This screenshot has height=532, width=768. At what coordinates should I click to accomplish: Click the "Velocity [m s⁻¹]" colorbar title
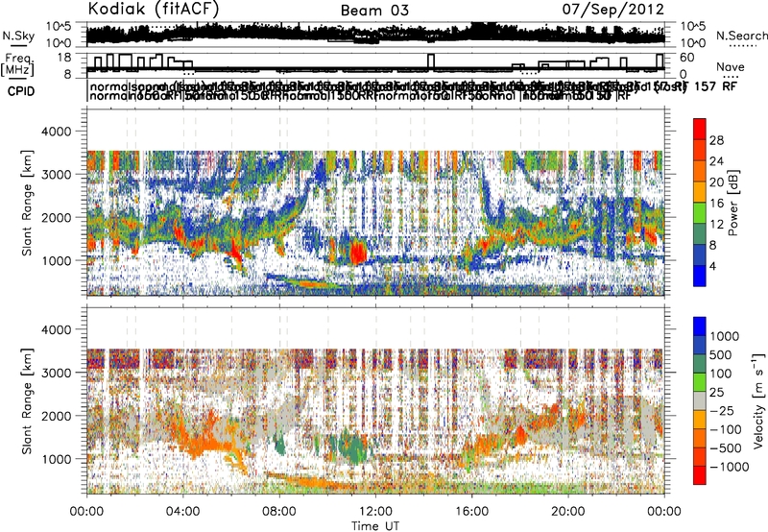point(758,400)
